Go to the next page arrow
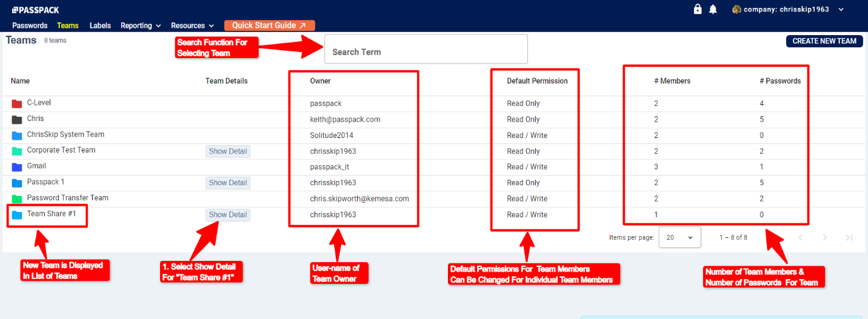Viewport: 868px width, 319px height. [825, 237]
